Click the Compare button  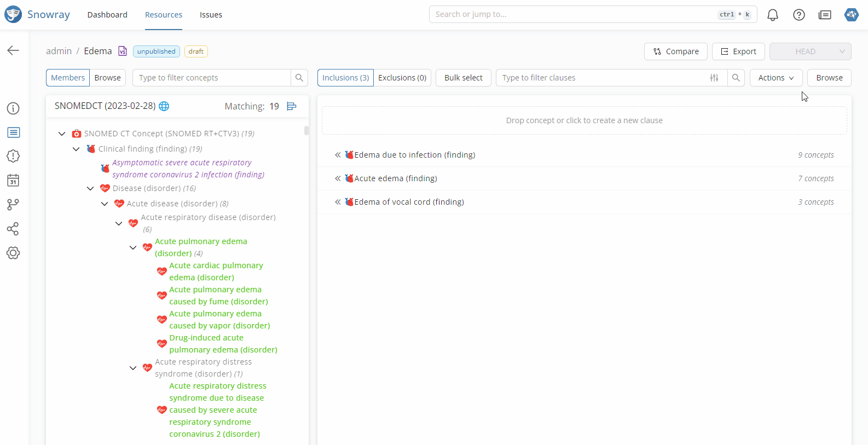click(675, 51)
